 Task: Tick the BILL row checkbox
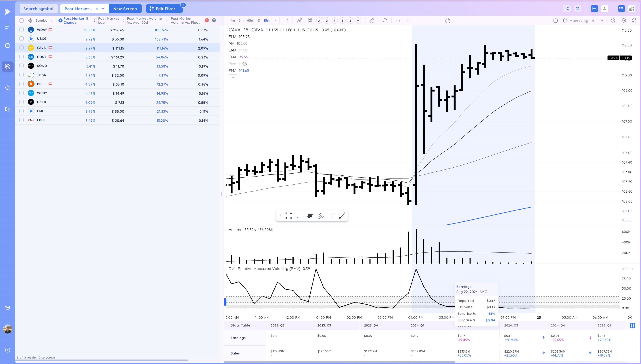pyautogui.click(x=21, y=84)
